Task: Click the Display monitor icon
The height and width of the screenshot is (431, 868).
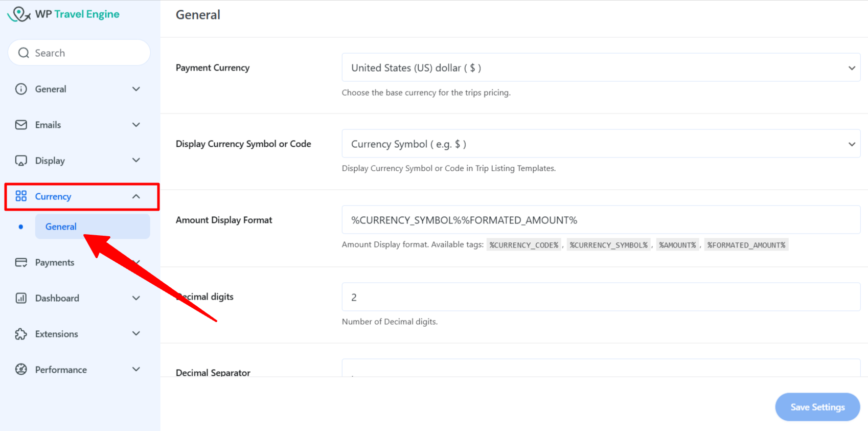Action: pyautogui.click(x=20, y=160)
